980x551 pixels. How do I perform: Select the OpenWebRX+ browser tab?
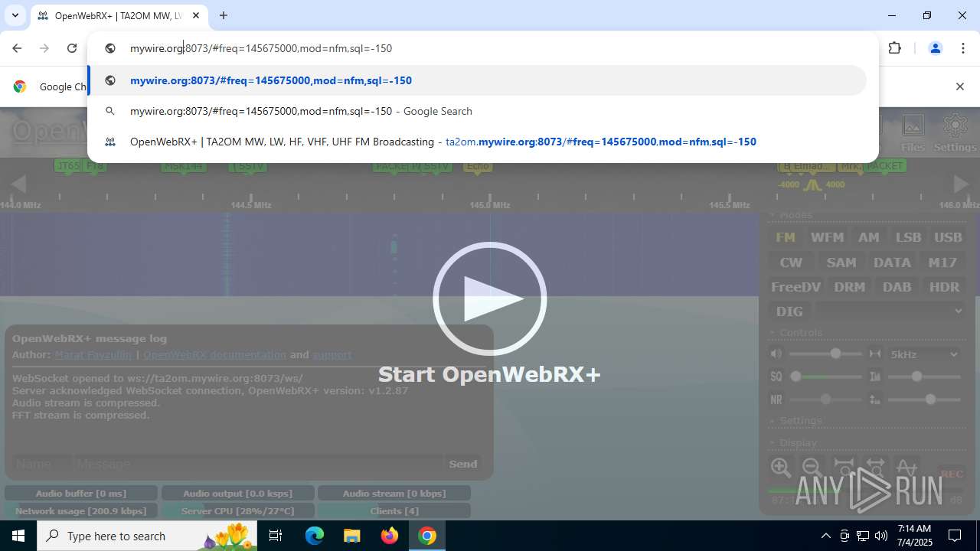pyautogui.click(x=119, y=15)
